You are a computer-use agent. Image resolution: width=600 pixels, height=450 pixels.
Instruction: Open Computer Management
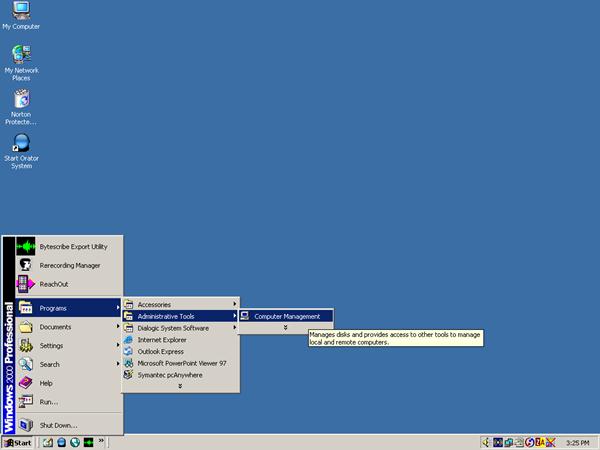click(286, 316)
